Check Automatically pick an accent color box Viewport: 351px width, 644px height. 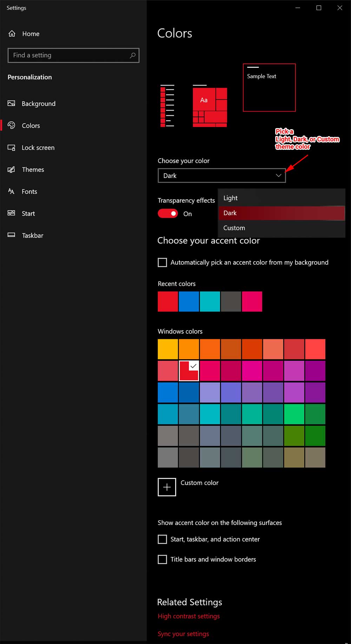162,263
